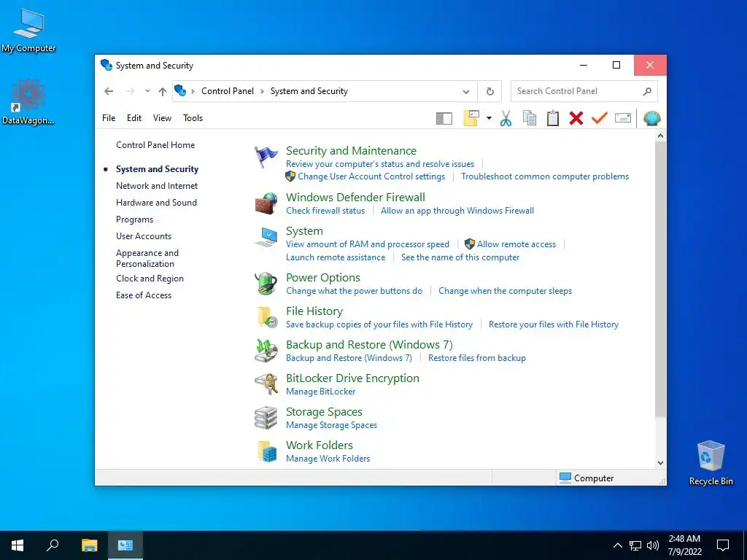Open File Explorer from taskbar
The image size is (747, 560).
[89, 545]
